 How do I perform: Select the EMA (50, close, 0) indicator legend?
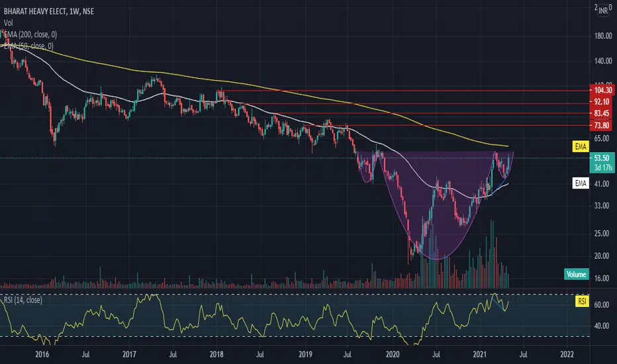tap(28, 46)
